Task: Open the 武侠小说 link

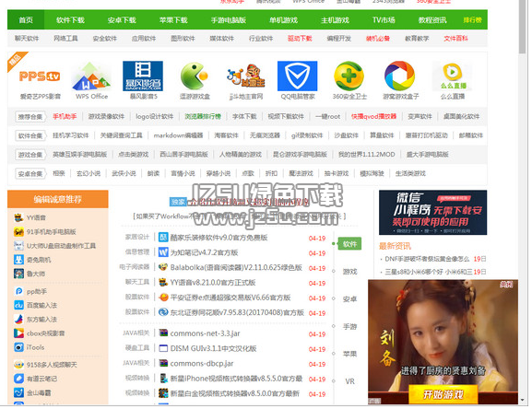Action: (124, 173)
